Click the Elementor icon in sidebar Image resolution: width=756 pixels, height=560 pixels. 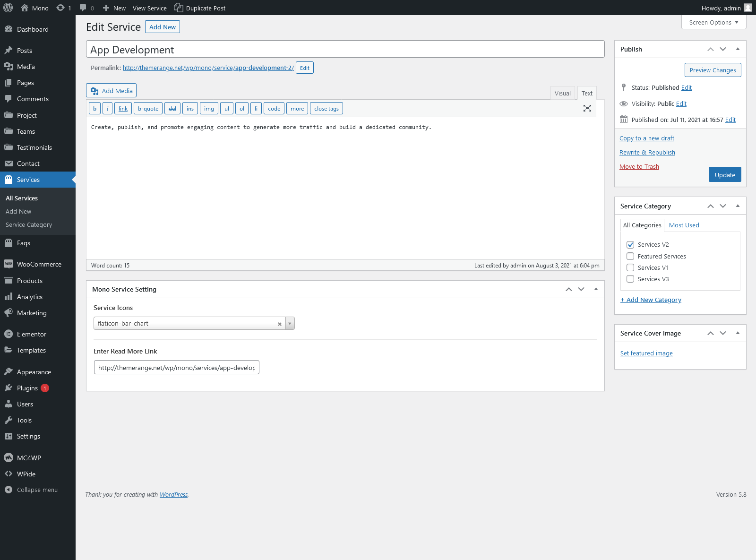pos(9,334)
